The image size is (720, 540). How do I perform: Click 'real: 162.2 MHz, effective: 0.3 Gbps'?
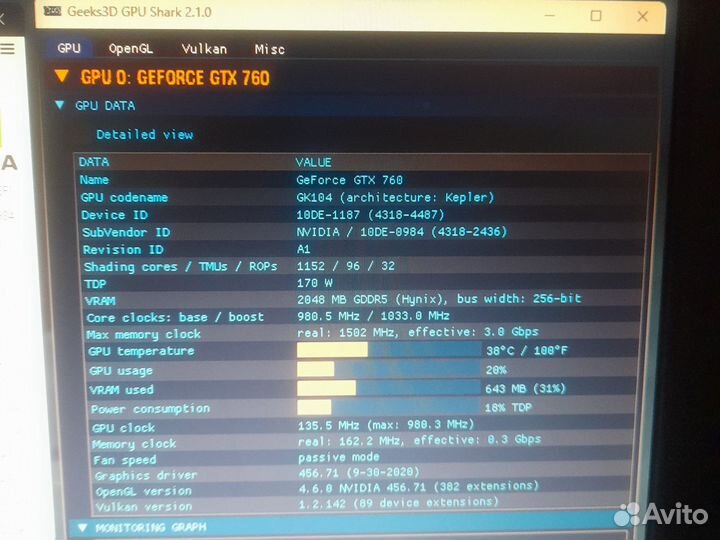pyautogui.click(x=420, y=440)
